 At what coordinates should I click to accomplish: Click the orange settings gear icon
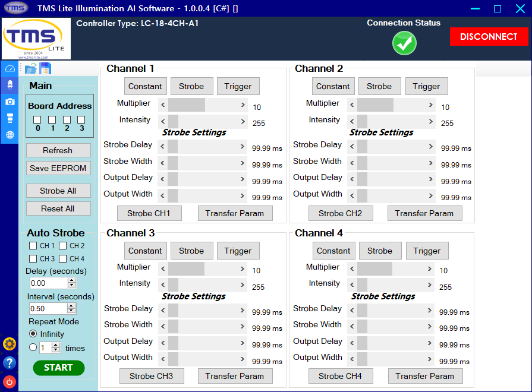[8, 344]
